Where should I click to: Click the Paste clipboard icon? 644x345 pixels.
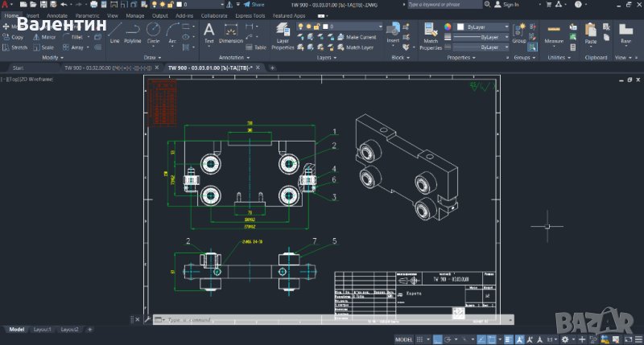pos(592,32)
